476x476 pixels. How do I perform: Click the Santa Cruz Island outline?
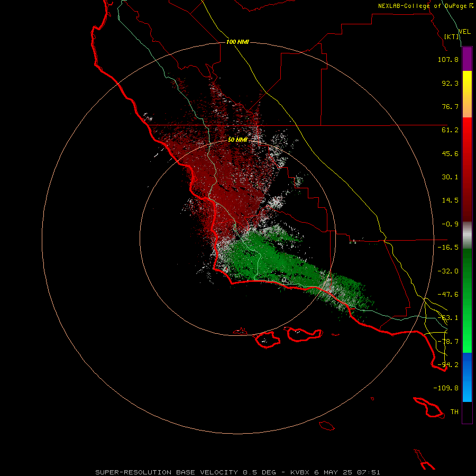tap(305, 334)
